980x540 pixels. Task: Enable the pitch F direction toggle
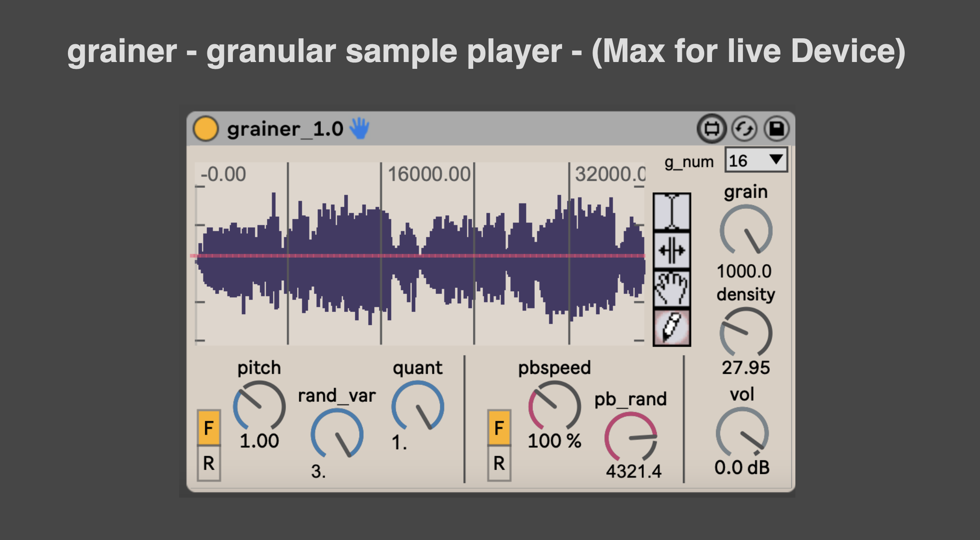tap(209, 428)
